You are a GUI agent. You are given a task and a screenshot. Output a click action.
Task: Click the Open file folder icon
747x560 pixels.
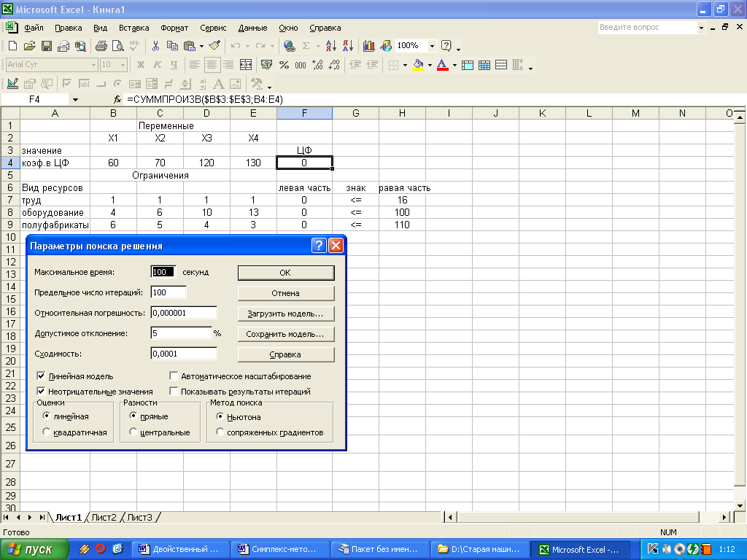click(29, 46)
